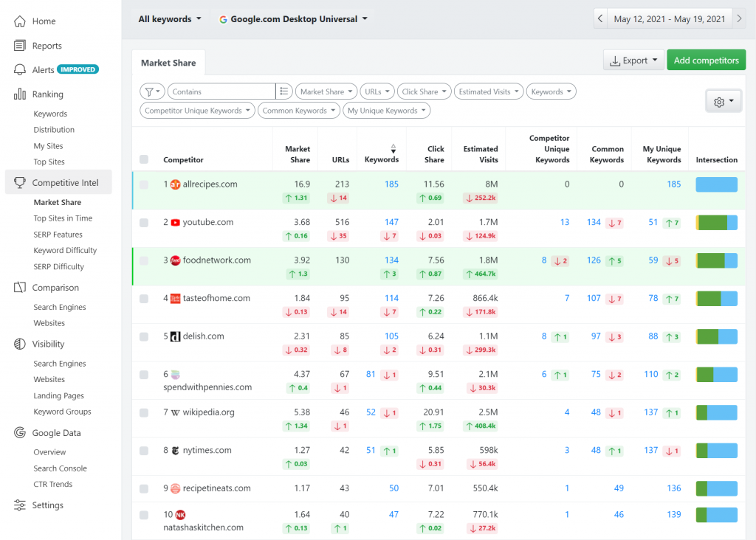Click the youtube.com intersection bar

(716, 223)
